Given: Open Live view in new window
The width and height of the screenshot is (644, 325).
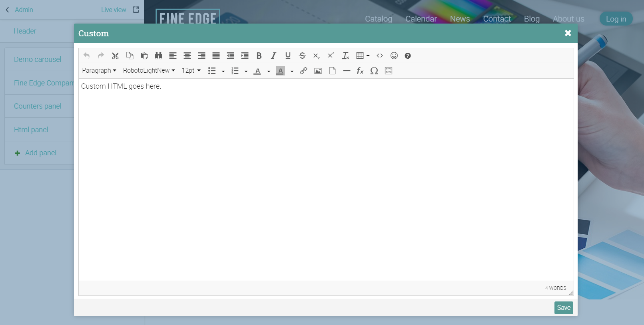Looking at the screenshot, I should (120, 10).
